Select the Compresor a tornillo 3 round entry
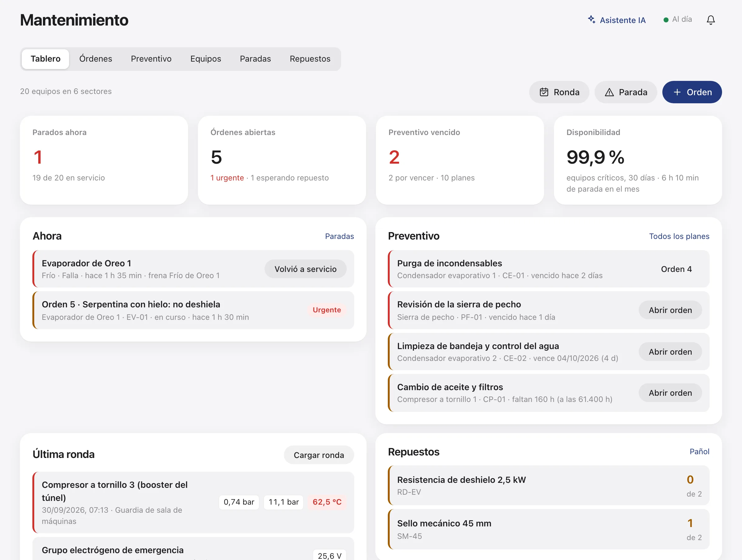The height and width of the screenshot is (560, 742). [x=193, y=502]
